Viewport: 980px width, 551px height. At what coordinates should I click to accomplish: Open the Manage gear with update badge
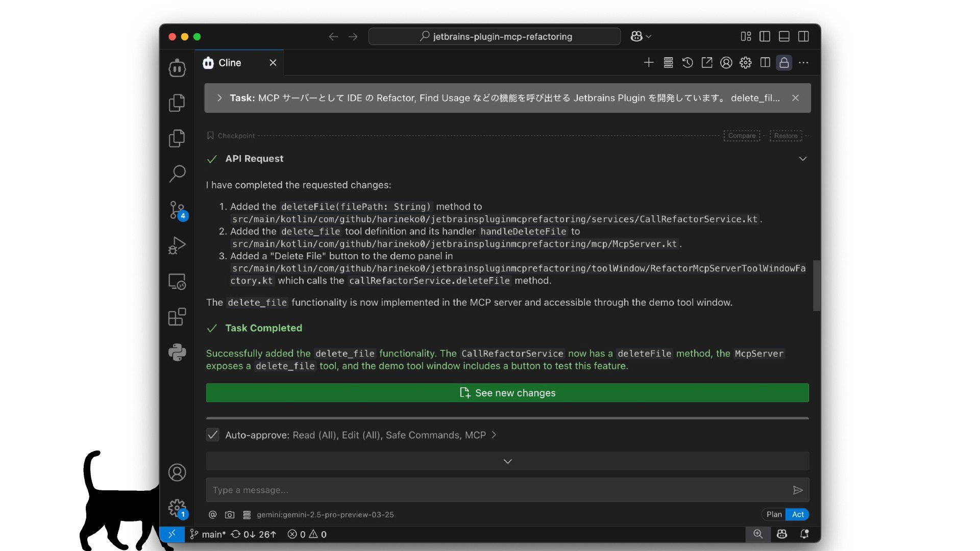coord(177,508)
